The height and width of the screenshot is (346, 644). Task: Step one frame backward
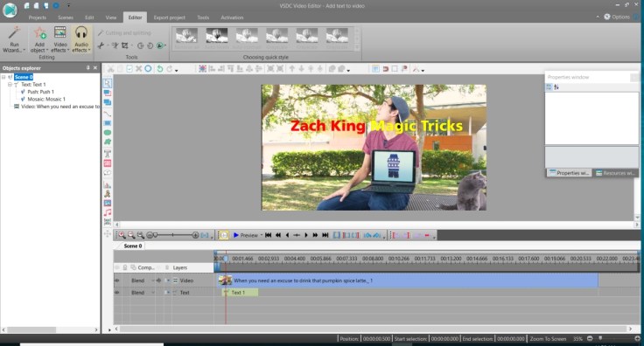[x=287, y=235]
